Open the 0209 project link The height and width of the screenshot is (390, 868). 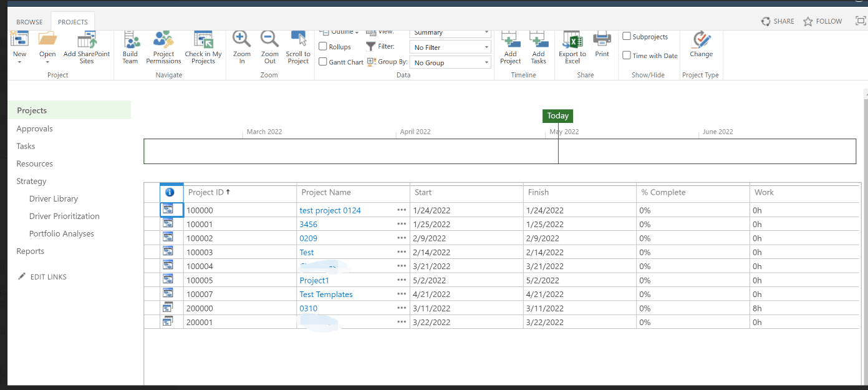pyautogui.click(x=309, y=238)
